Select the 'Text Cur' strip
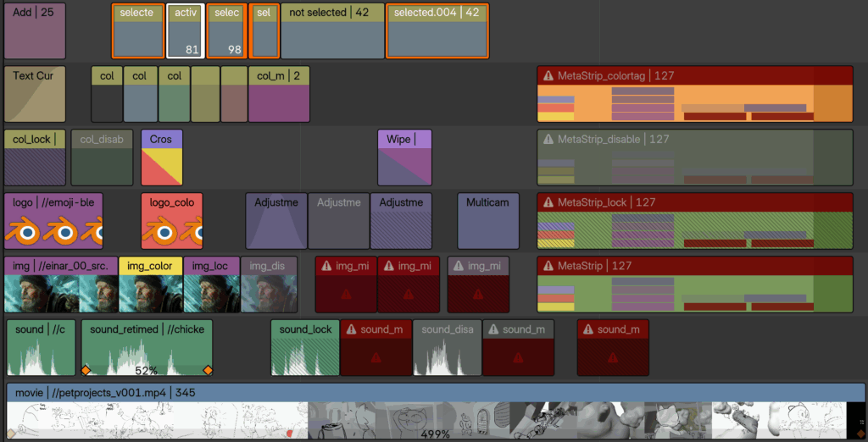This screenshot has width=868, height=442. pos(35,94)
